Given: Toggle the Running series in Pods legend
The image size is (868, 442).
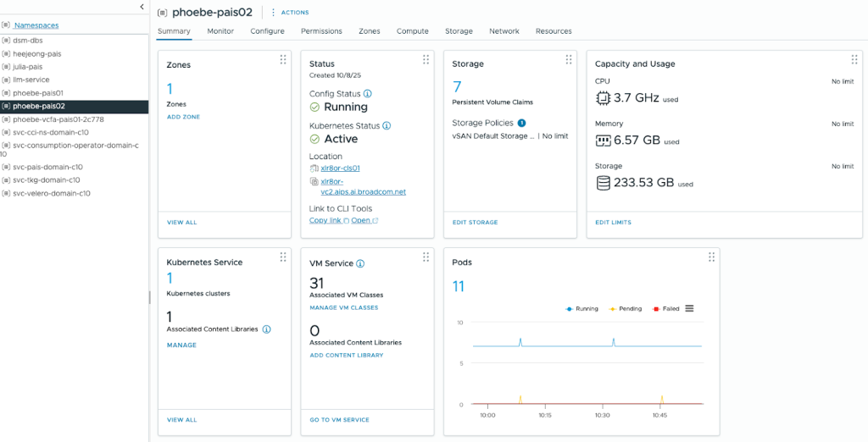Looking at the screenshot, I should pos(581,309).
